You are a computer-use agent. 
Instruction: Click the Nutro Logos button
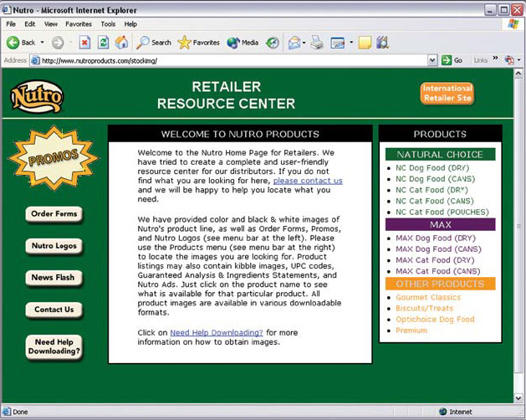(54, 246)
